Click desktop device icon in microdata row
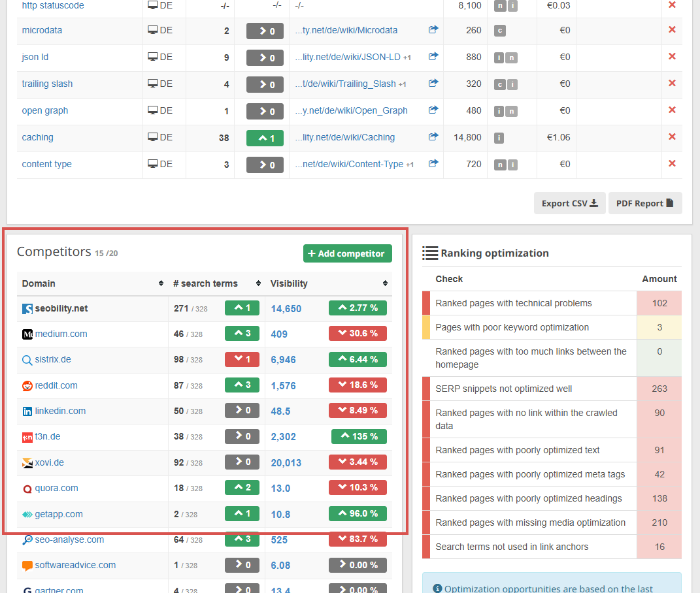This screenshot has width=700, height=593. click(153, 30)
